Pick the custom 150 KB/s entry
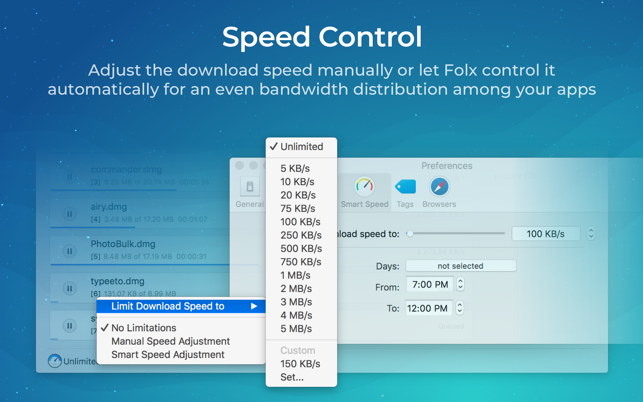This screenshot has height=402, width=643. tap(301, 364)
